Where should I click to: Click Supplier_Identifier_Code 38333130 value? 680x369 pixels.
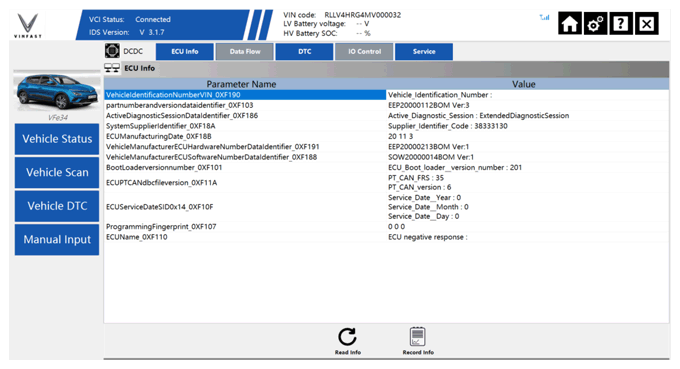tap(448, 126)
